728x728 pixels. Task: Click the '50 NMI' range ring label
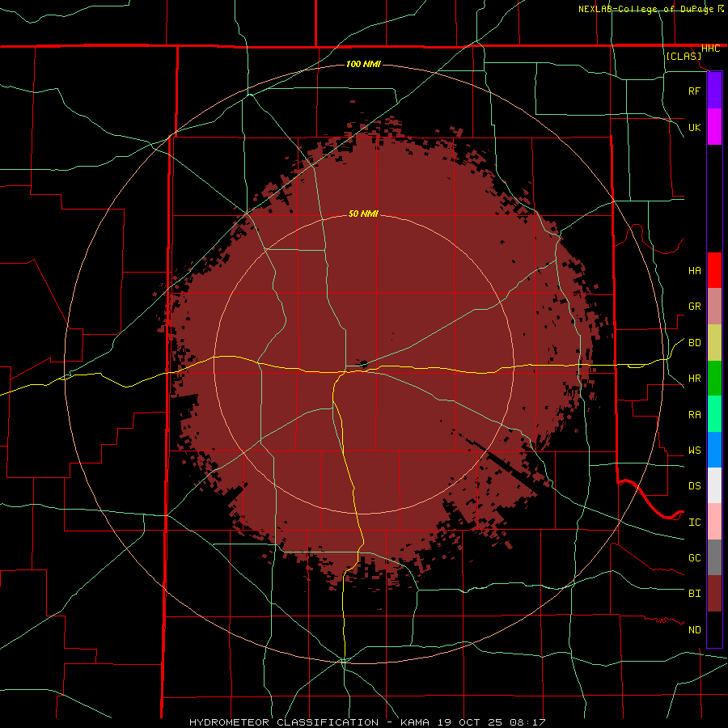[363, 214]
